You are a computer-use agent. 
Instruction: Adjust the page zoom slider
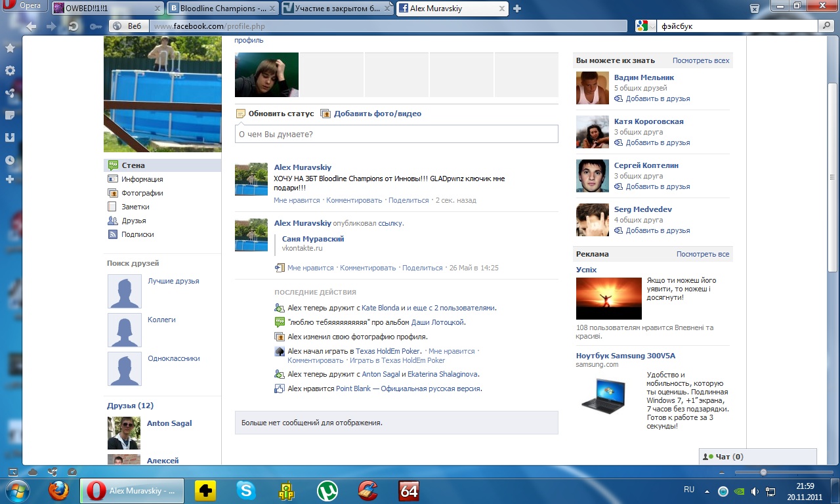click(x=763, y=472)
